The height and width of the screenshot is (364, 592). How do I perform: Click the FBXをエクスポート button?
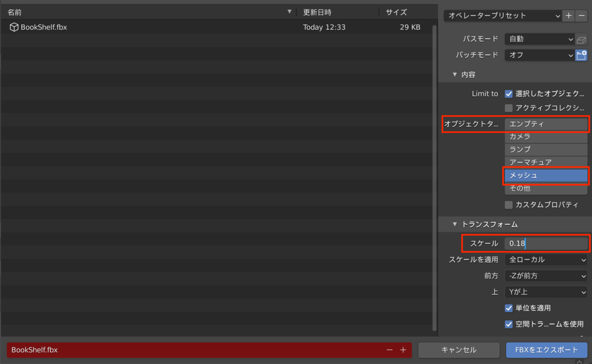(547, 350)
